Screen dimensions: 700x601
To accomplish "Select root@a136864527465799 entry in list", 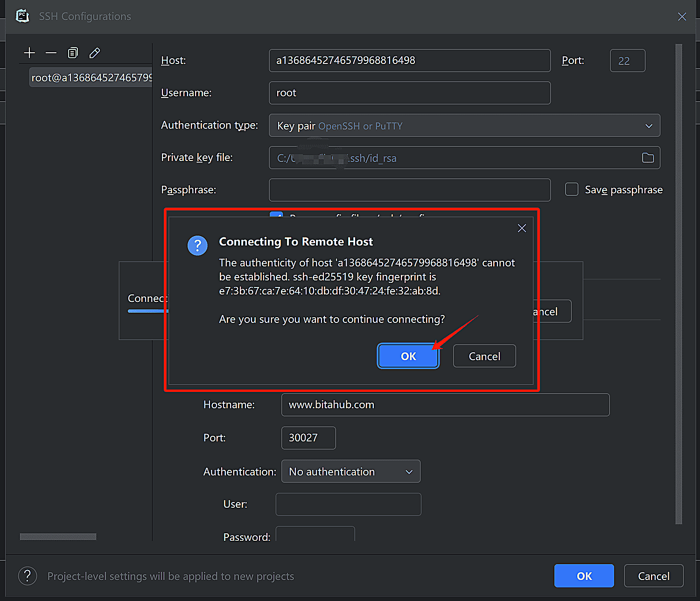I will click(x=91, y=77).
